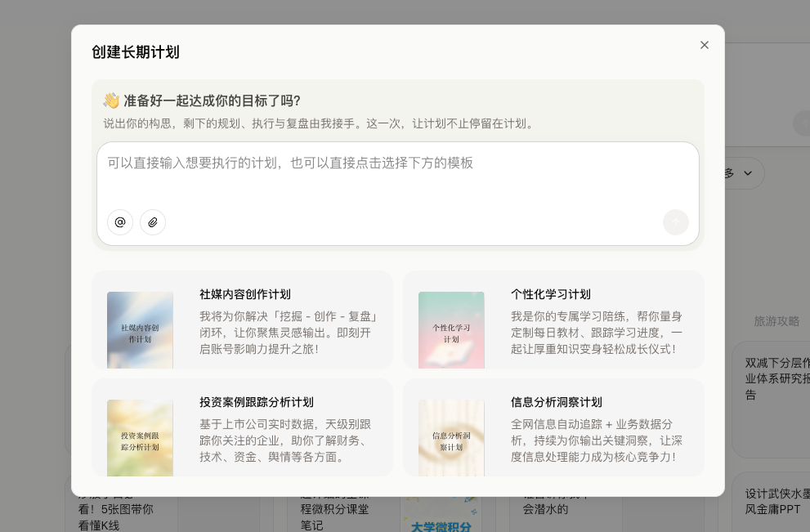
Task: Switch to the 旅游攻略 tab
Action: point(776,321)
